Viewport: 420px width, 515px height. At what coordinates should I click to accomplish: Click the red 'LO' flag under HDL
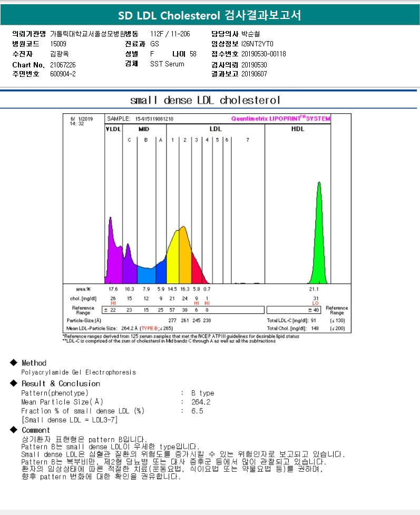click(x=316, y=303)
